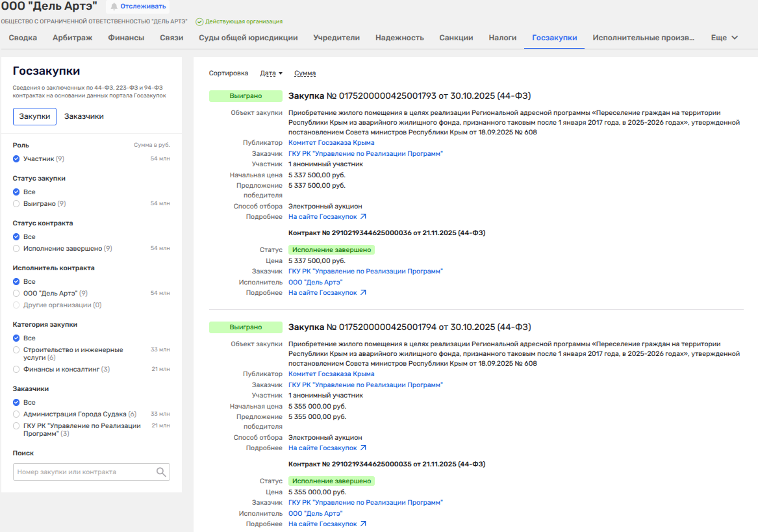This screenshot has width=758, height=532.
Task: Select Финансы и консалтинг category filter
Action: click(x=17, y=369)
